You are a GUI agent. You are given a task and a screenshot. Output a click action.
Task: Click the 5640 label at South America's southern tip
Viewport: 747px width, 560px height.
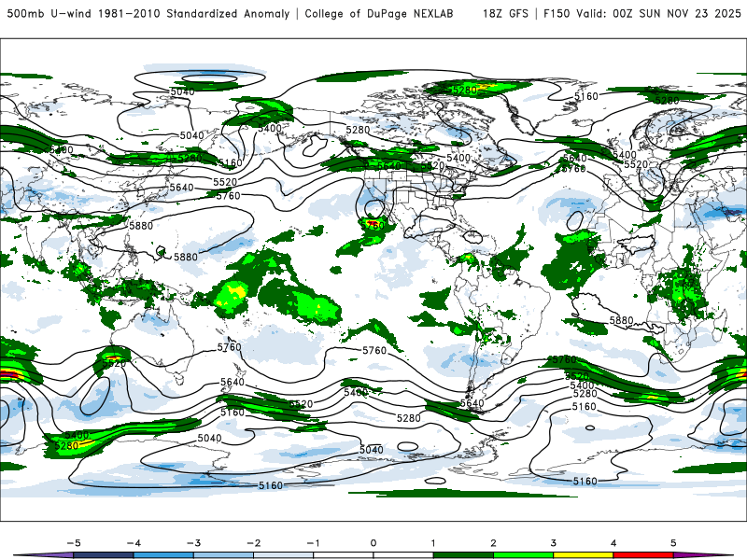[x=472, y=403]
